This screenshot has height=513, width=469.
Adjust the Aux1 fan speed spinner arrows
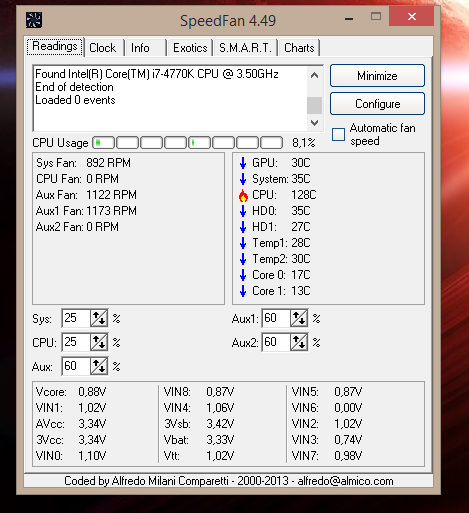click(x=299, y=318)
